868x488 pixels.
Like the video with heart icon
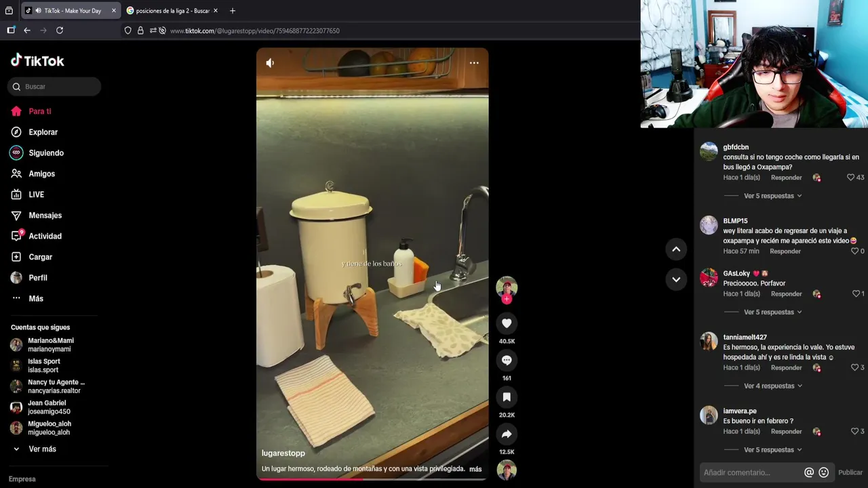[507, 323]
